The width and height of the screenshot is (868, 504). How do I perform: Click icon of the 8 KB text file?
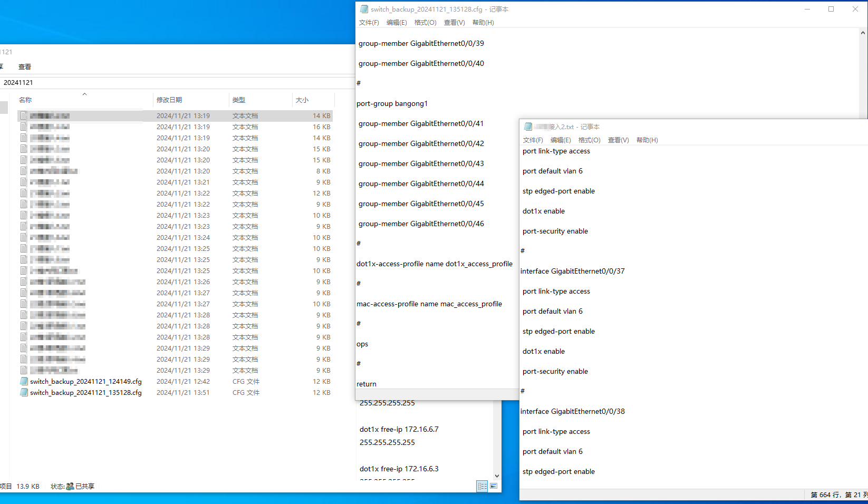pos(24,171)
